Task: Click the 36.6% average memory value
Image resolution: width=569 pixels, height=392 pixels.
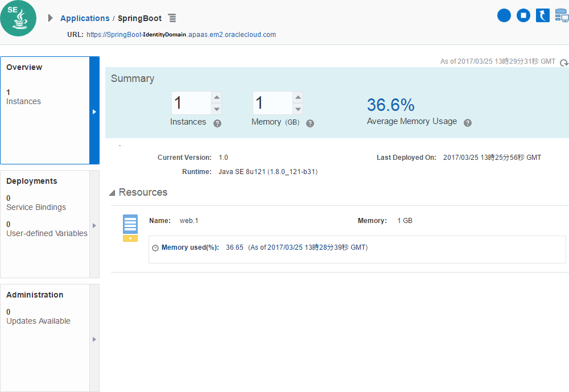Action: pos(390,105)
